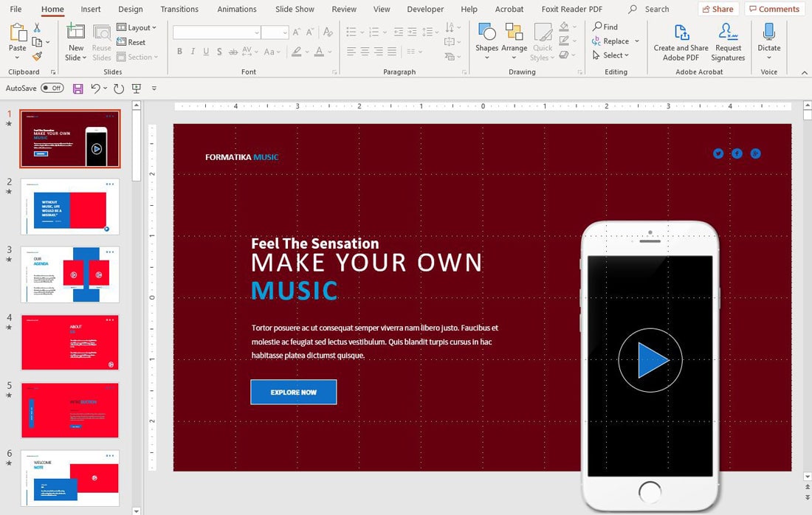Viewport: 812px width, 515px height.
Task: Click the Format Painter icon
Action: pyautogui.click(x=36, y=55)
